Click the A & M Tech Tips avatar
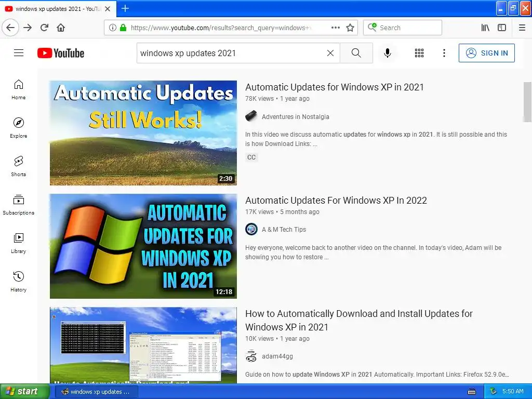This screenshot has width=532, height=399. coord(251,229)
